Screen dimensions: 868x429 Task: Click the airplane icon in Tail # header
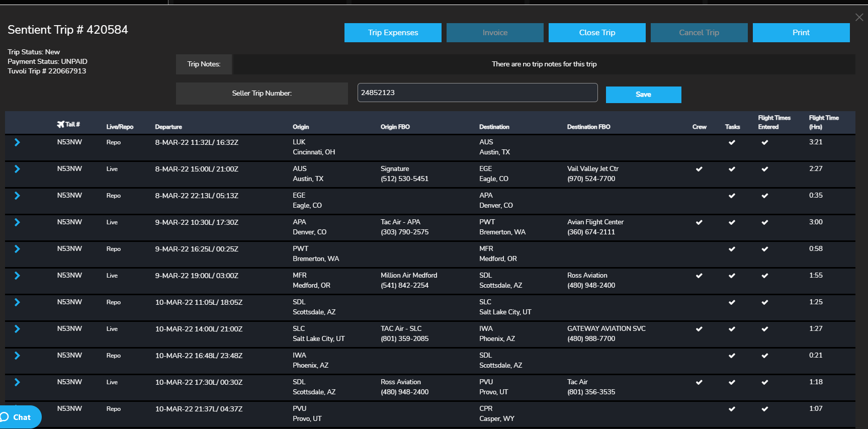61,124
